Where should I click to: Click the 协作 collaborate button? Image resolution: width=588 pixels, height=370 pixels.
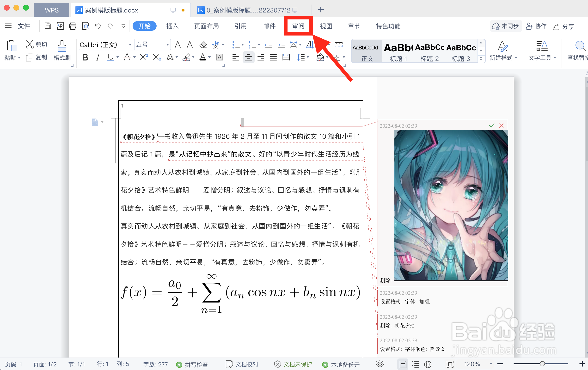pos(536,26)
